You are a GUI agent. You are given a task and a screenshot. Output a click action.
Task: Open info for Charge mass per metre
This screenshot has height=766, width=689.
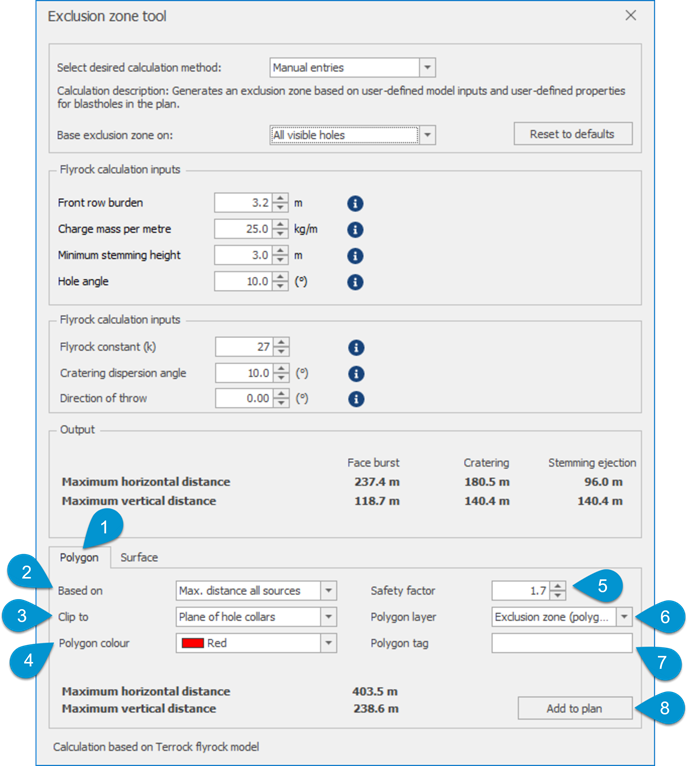coord(355,230)
